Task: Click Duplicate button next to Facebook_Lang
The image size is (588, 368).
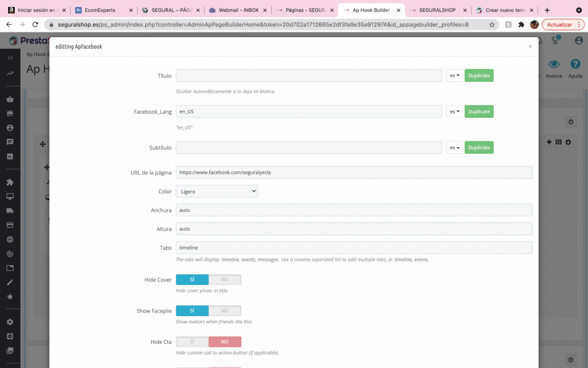Action: pyautogui.click(x=479, y=111)
